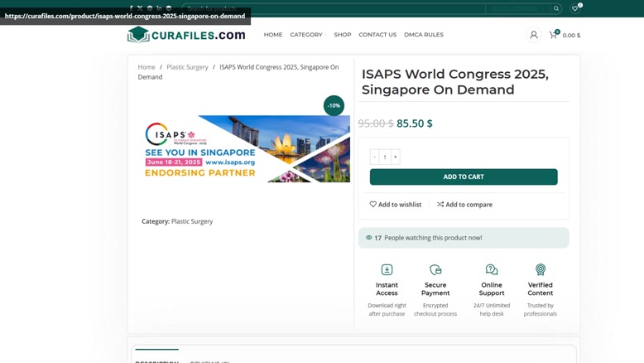The height and width of the screenshot is (363, 644).
Task: Click the -10% discount badge
Action: [x=334, y=105]
